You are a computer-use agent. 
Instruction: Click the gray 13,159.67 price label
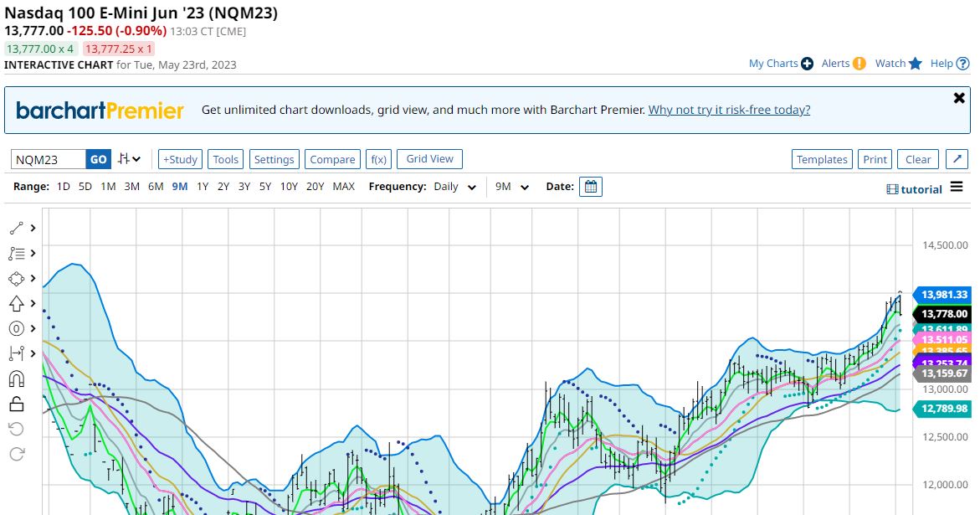(x=942, y=373)
